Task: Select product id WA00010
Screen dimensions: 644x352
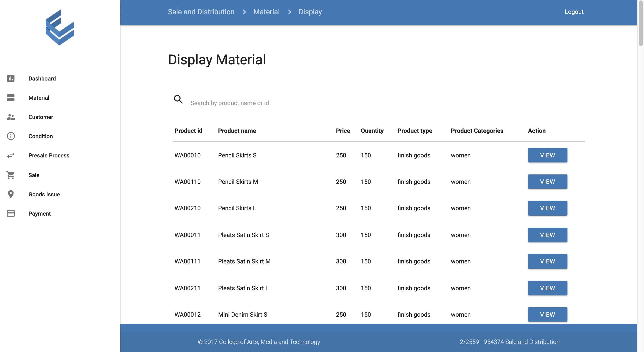Action: coord(188,155)
